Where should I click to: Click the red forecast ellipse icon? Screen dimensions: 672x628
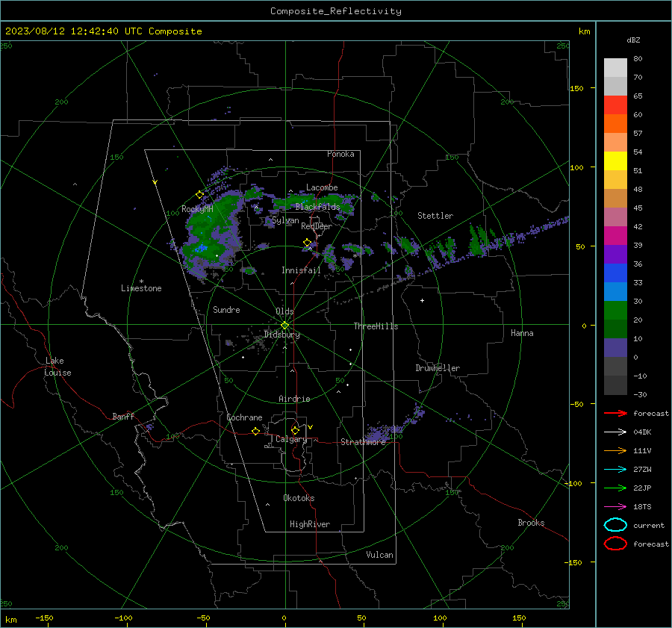(x=615, y=544)
